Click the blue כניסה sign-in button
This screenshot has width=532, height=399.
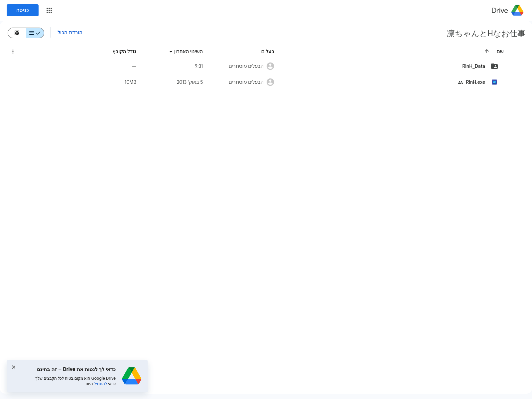click(x=23, y=10)
